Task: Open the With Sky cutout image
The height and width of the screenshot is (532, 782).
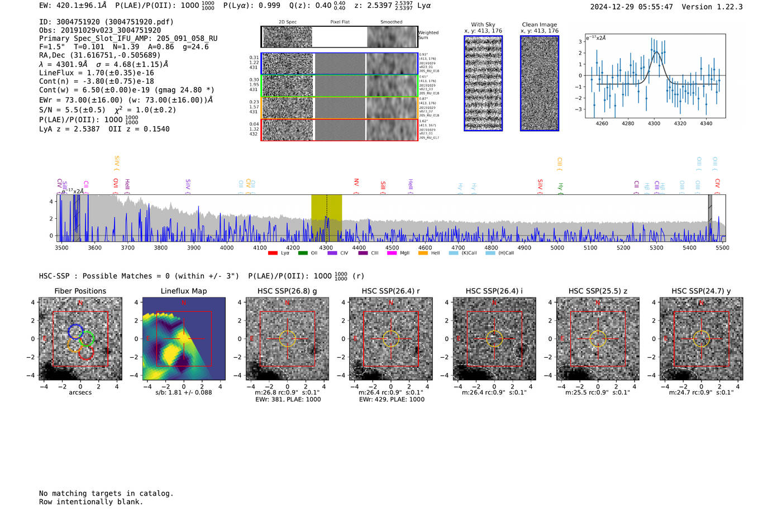Action: 483,83
